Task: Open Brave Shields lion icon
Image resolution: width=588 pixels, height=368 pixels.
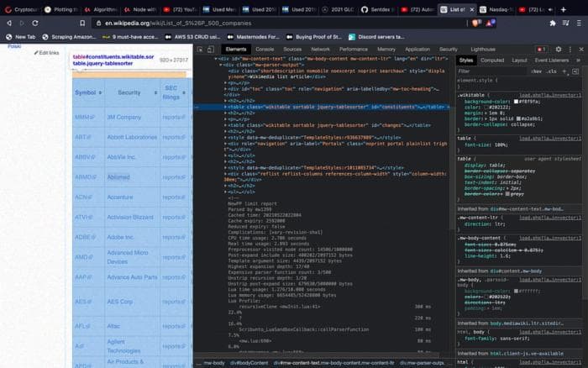Action: tap(476, 23)
